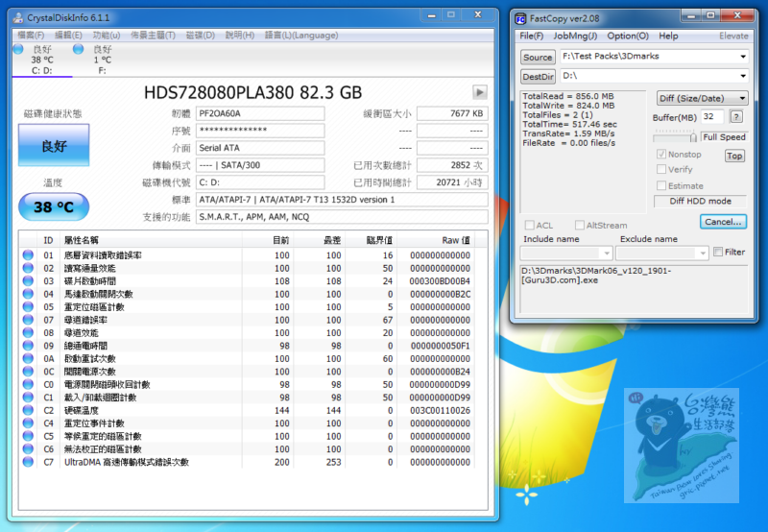The image size is (768, 532).
Task: Select the F: disk status icon
Action: [x=78, y=49]
